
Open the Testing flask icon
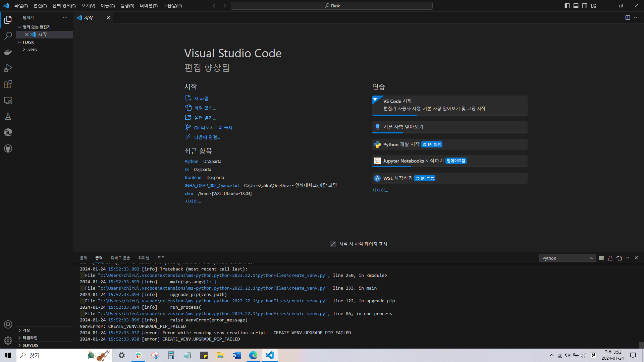[8, 116]
